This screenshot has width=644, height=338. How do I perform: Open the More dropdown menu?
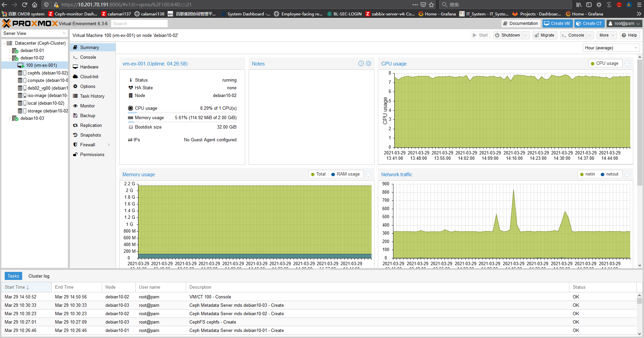coord(607,35)
